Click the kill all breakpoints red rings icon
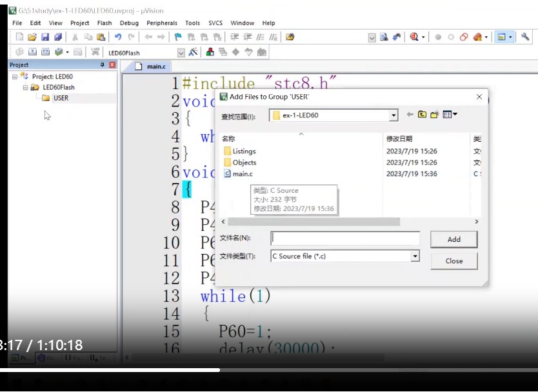Screen dimensions: 538x392 pos(464,37)
